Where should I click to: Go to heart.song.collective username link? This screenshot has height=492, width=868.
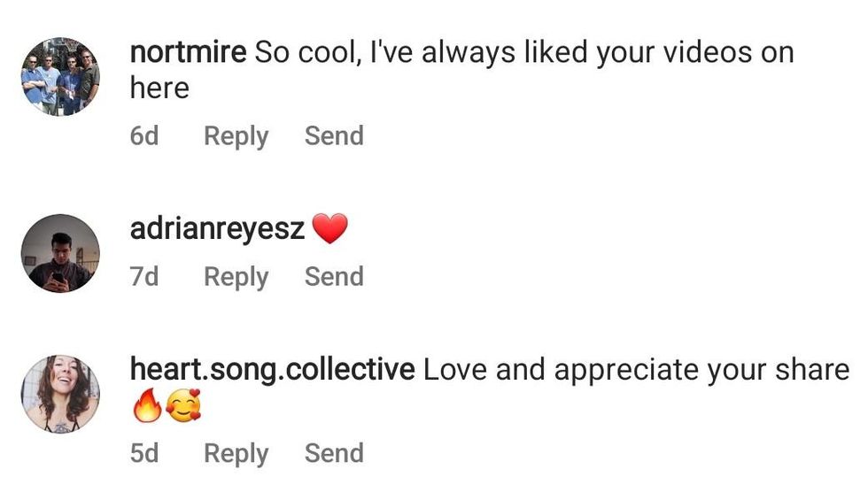coord(272,369)
